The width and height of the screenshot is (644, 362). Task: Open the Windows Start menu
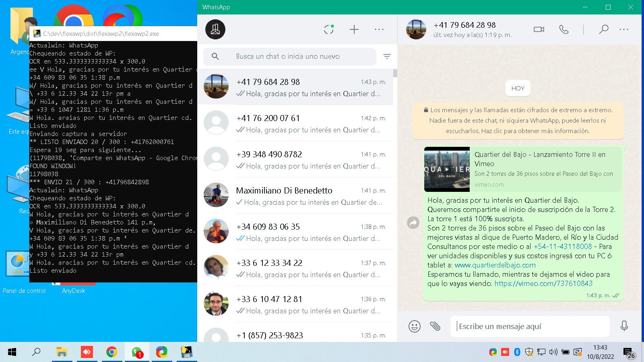(12, 352)
